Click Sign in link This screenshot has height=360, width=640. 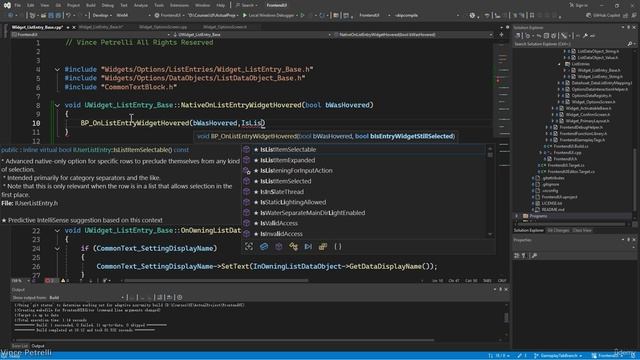578,5
